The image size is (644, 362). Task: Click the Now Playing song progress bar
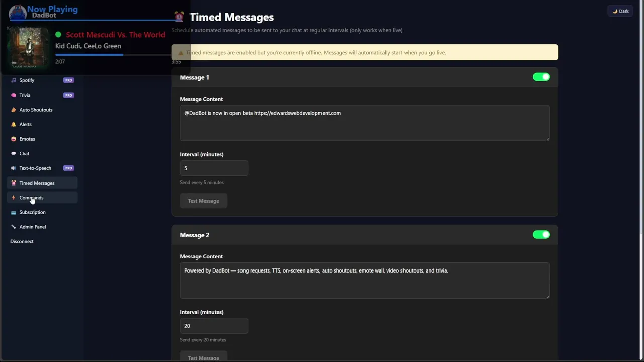[118, 54]
